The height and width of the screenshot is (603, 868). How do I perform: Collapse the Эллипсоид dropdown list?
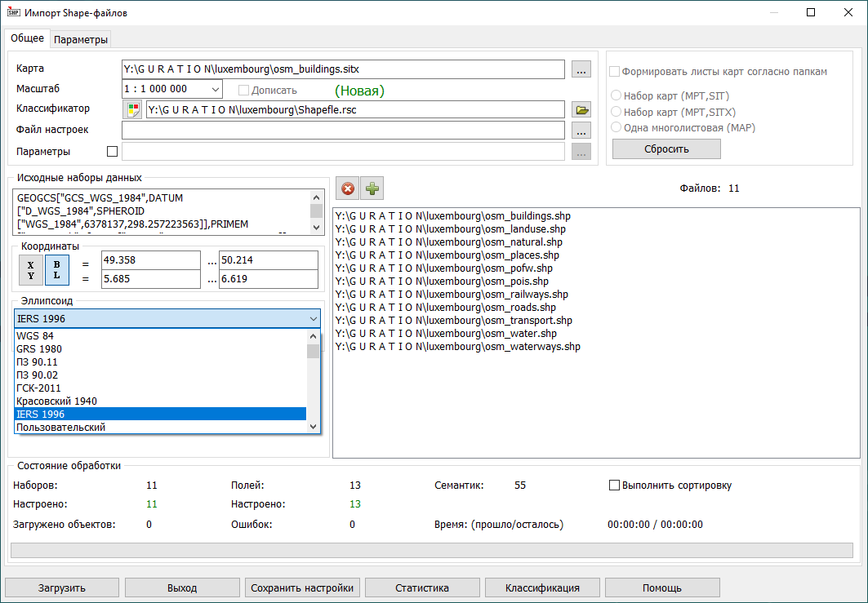pyautogui.click(x=313, y=318)
